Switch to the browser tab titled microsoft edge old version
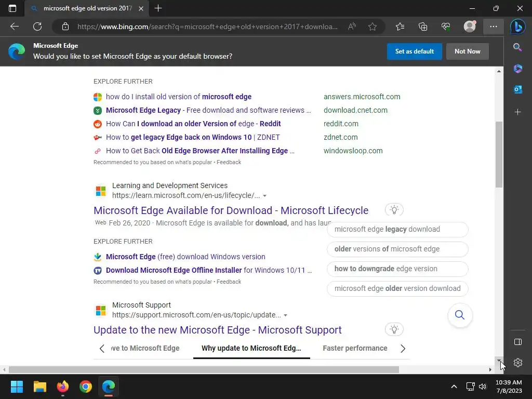This screenshot has height=399, width=532. (87, 8)
